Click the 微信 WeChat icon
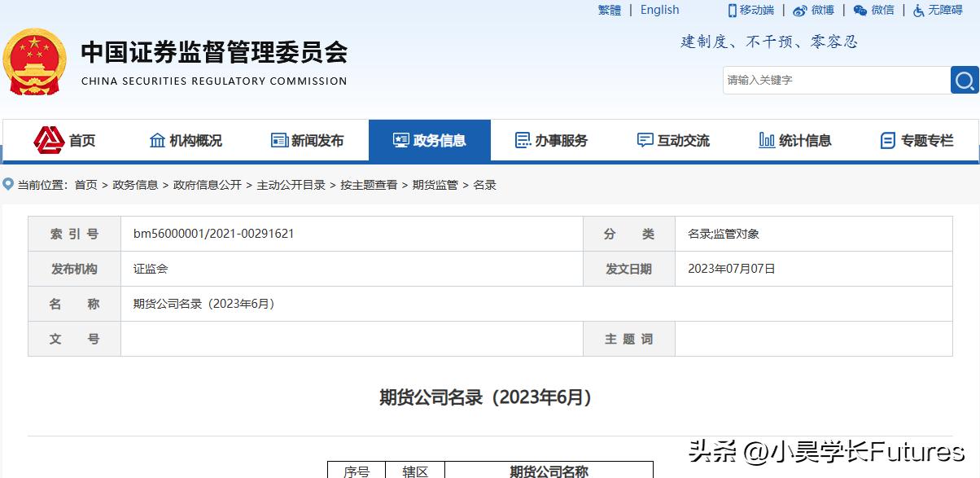The image size is (980, 478). 859,10
